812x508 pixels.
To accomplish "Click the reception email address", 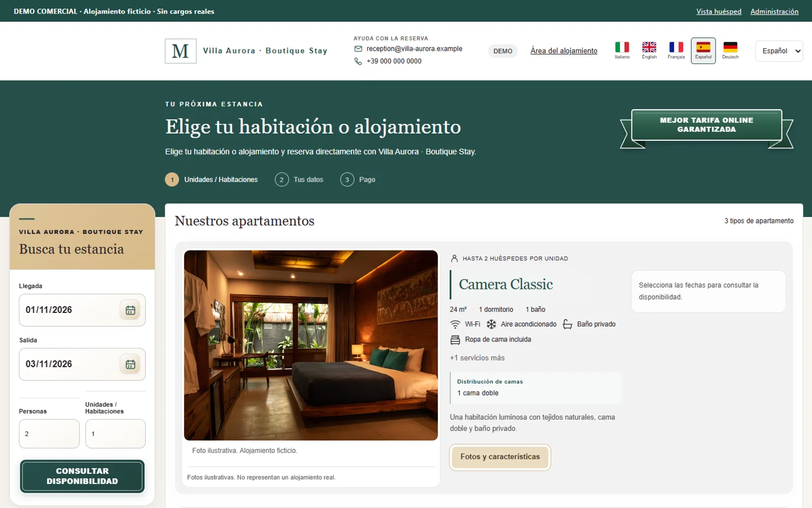I will pyautogui.click(x=414, y=49).
